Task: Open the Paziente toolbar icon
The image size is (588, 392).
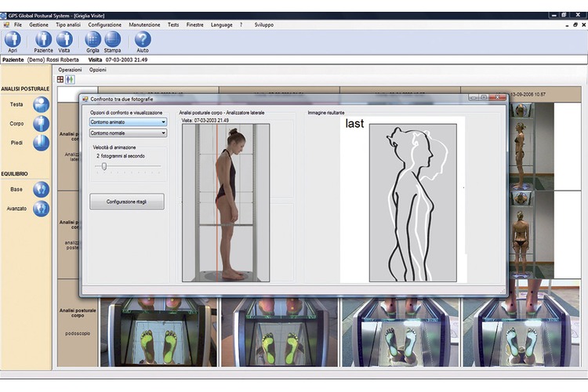Action: click(43, 39)
